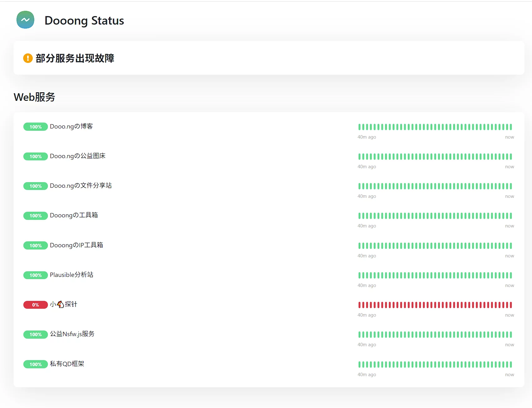Click 100% badge beside 私有QD框架

point(35,365)
